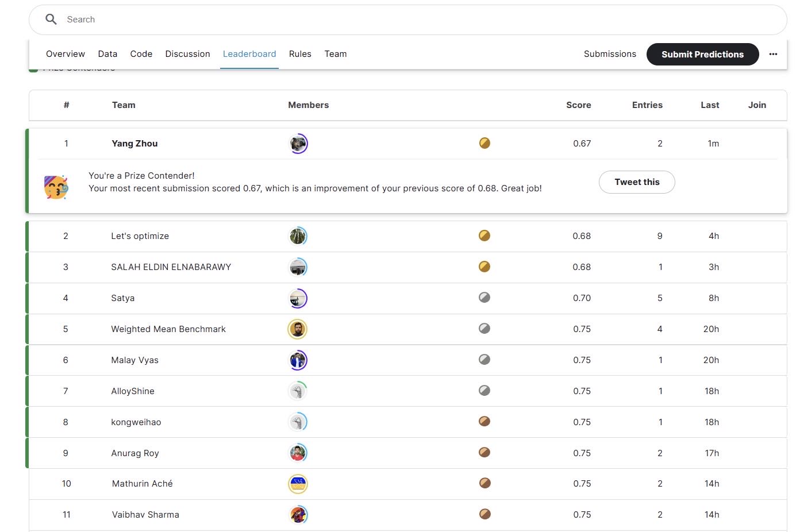
Task: Click Yang Zhou's gold medal icon
Action: pyautogui.click(x=484, y=143)
